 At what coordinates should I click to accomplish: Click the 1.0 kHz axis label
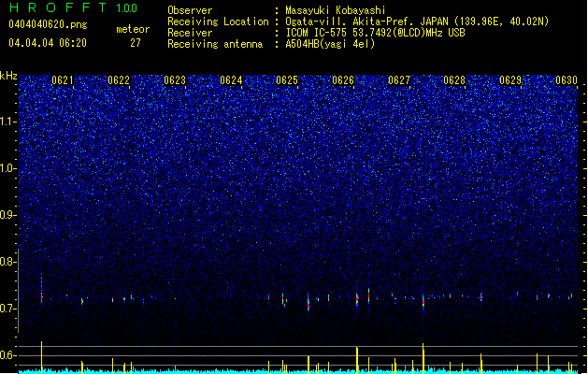(8, 168)
